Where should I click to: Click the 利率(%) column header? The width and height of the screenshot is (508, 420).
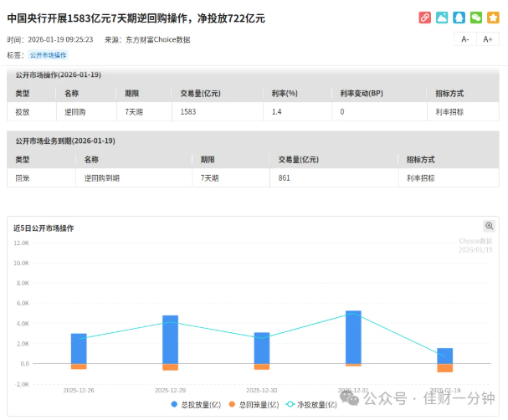point(285,93)
